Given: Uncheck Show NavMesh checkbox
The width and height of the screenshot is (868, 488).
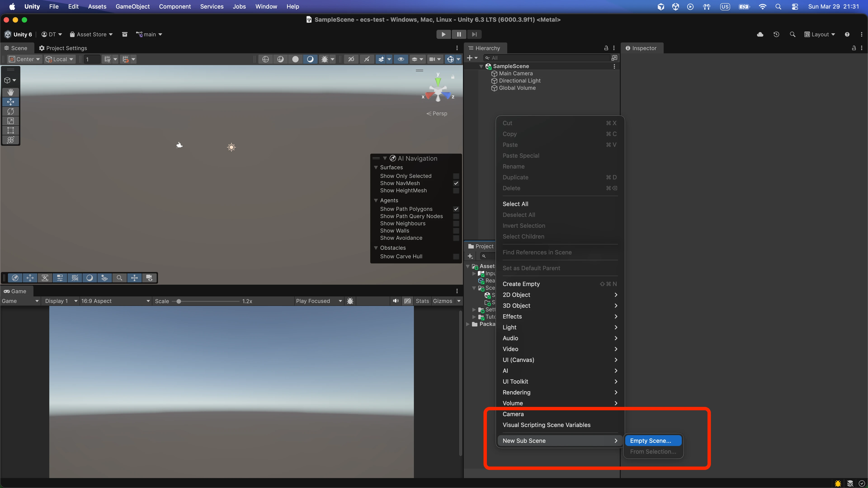Looking at the screenshot, I should (x=456, y=183).
